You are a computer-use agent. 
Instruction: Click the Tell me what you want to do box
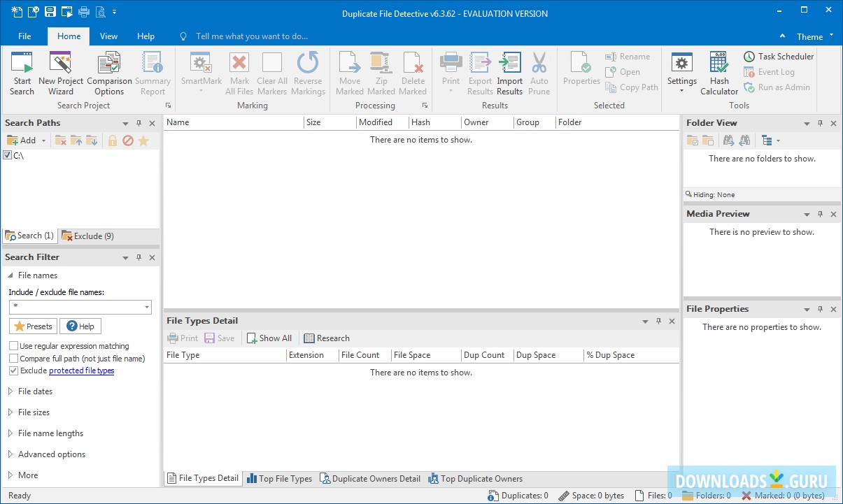click(x=252, y=36)
